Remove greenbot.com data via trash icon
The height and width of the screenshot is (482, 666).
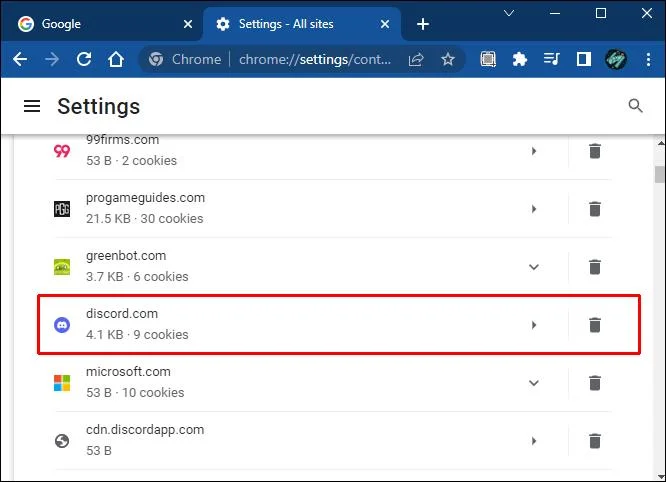click(595, 267)
